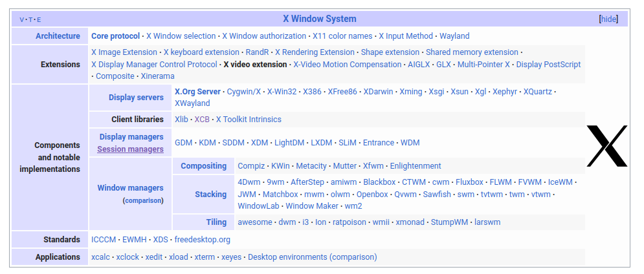Open the Xlib link
The width and height of the screenshot is (644, 274).
(x=181, y=120)
